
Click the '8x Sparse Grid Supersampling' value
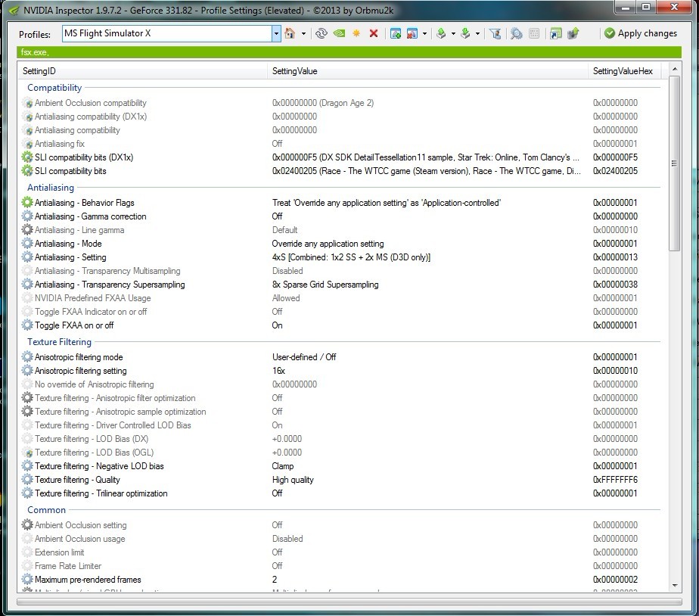[325, 285]
